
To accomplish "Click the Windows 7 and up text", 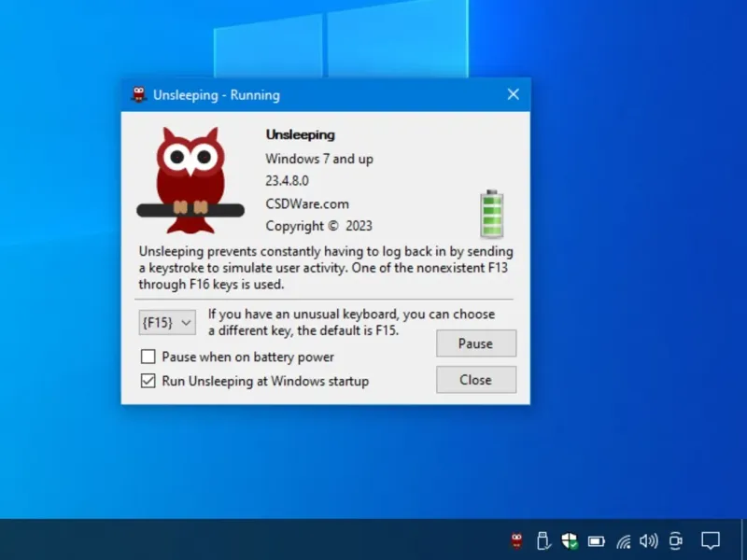I will (x=319, y=159).
